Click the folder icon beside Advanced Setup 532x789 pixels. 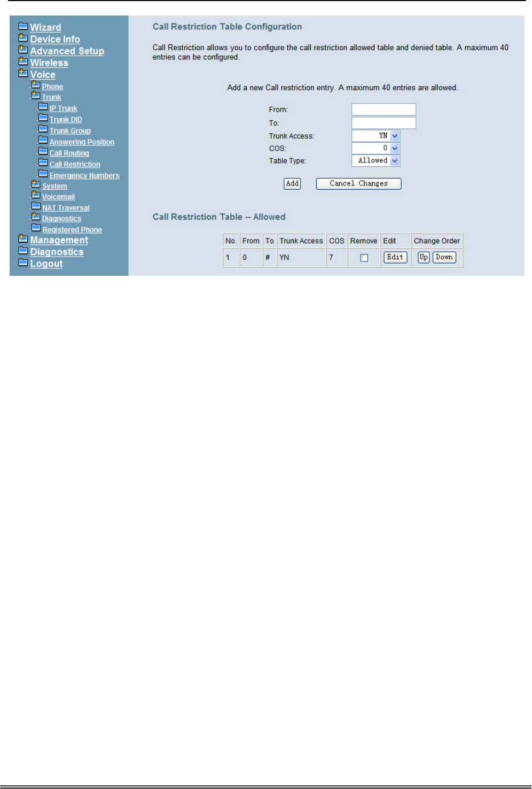pyautogui.click(x=23, y=49)
